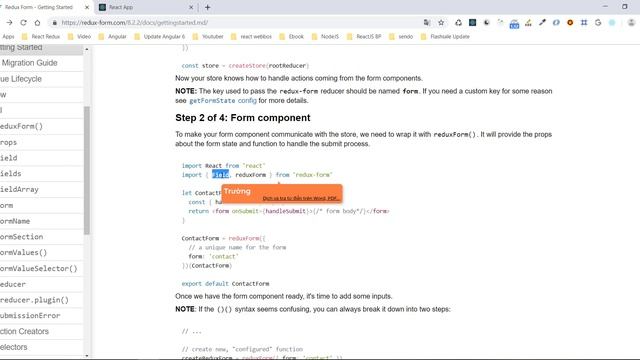Open the orange circle extension
Image resolution: width=640 pixels, height=360 pixels.
pos(570,23)
